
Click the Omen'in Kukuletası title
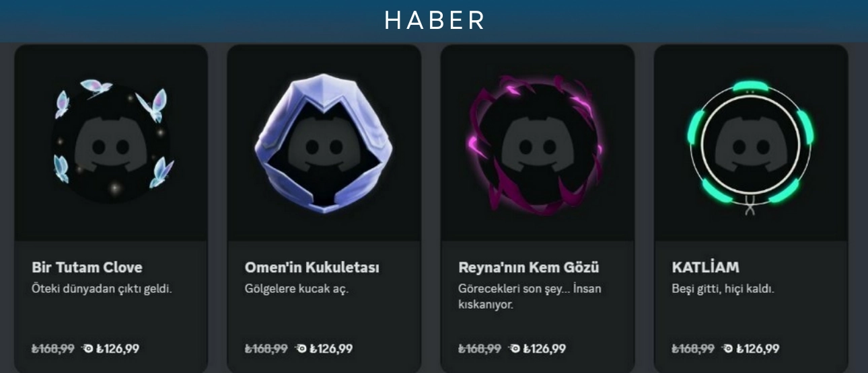pyautogui.click(x=312, y=267)
